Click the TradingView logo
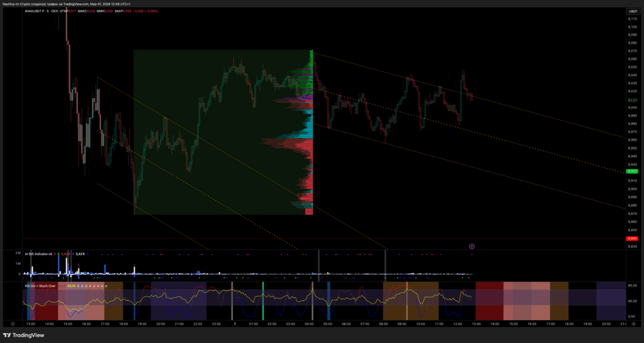Viewport: 644px width, 343px height. tap(26, 335)
